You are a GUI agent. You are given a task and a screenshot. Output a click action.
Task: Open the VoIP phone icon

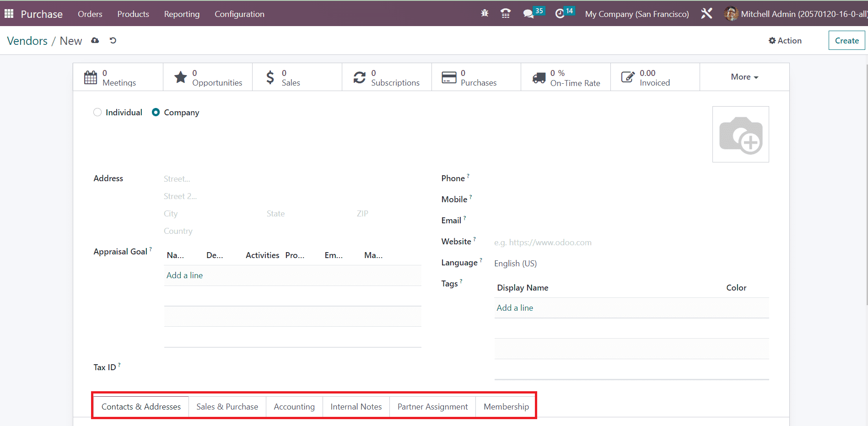[x=506, y=14]
